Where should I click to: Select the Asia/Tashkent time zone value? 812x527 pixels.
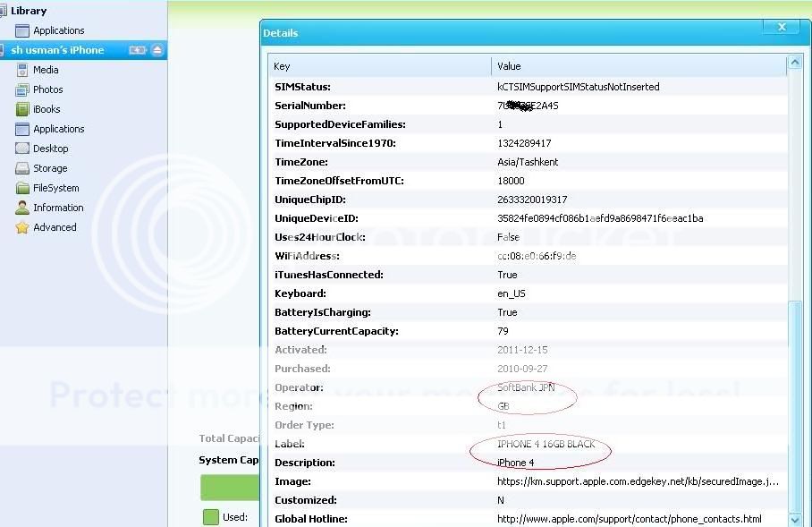pyautogui.click(x=528, y=162)
